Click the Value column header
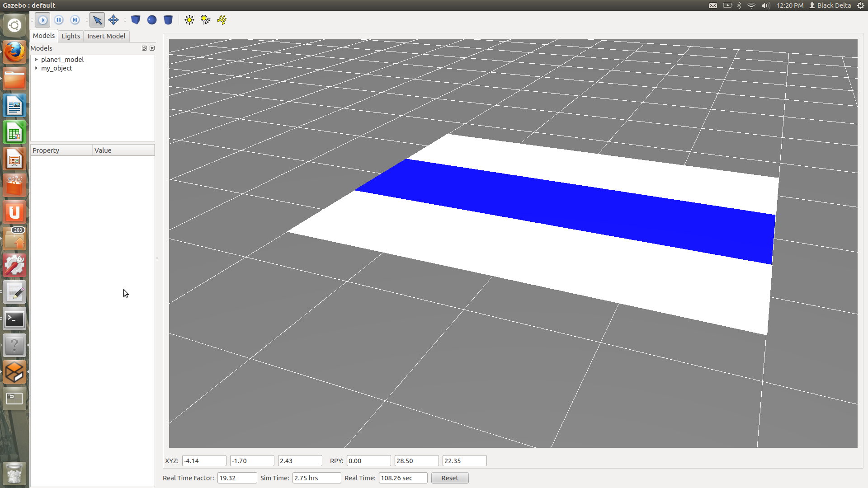This screenshot has width=868, height=488. point(123,150)
